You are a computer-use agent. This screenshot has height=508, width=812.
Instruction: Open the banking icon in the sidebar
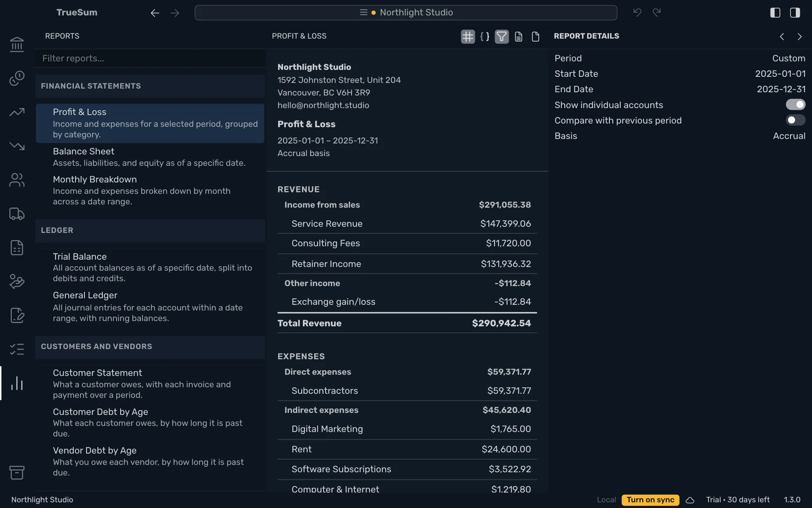coord(17,44)
